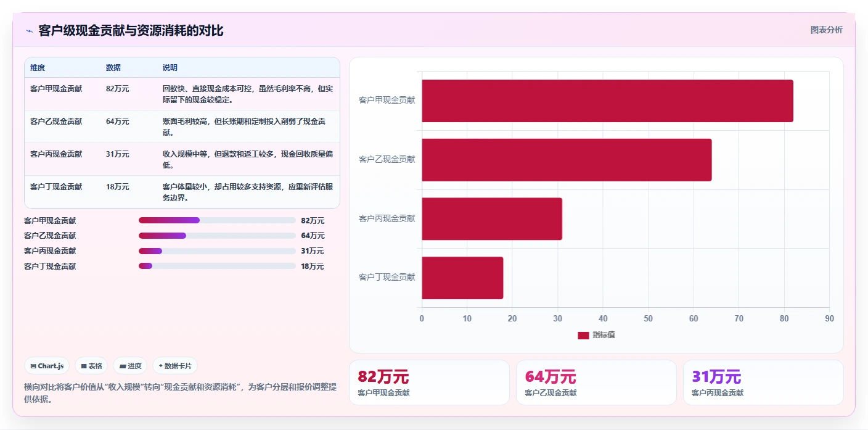This screenshot has width=868, height=430.
Task: Click the 18万元 value beside the progress bar
Action: pos(313,266)
